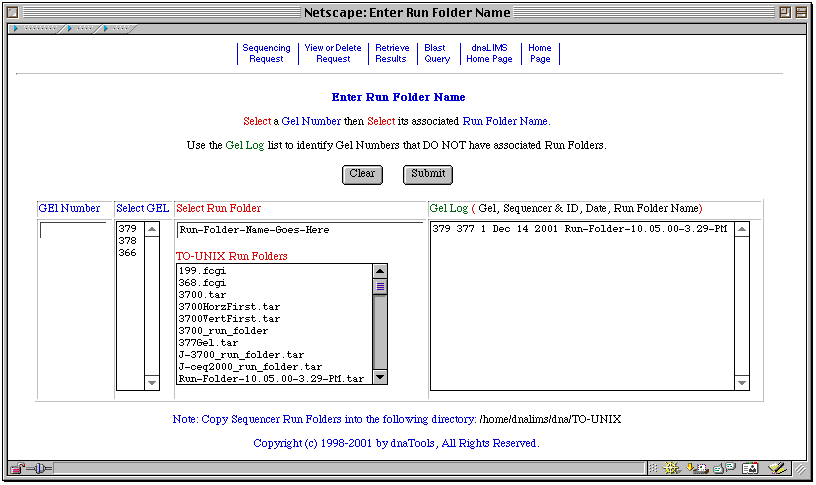Screen dimensions: 816x485
Task: Open the Blast Query link
Action: pos(436,53)
